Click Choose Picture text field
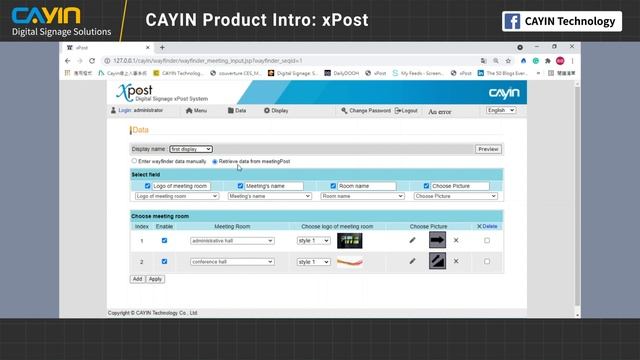640x360 pixels. [x=460, y=186]
